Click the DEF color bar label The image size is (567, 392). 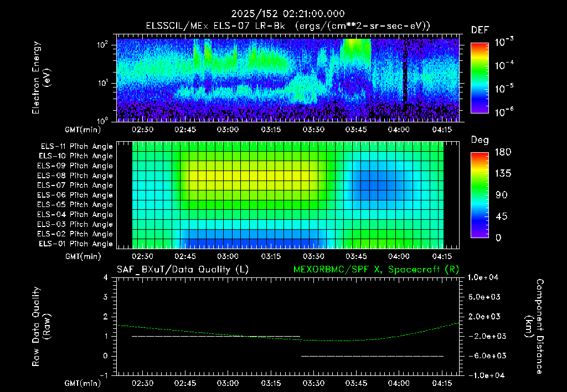480,30
